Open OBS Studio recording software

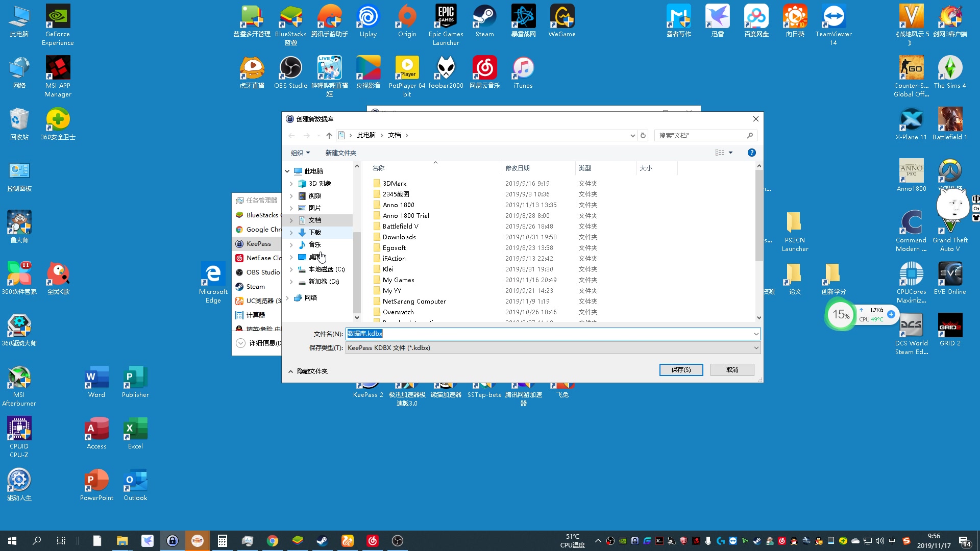tap(290, 69)
